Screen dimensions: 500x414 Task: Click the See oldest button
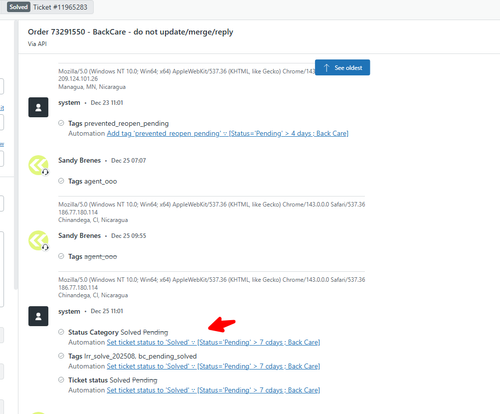(x=342, y=68)
